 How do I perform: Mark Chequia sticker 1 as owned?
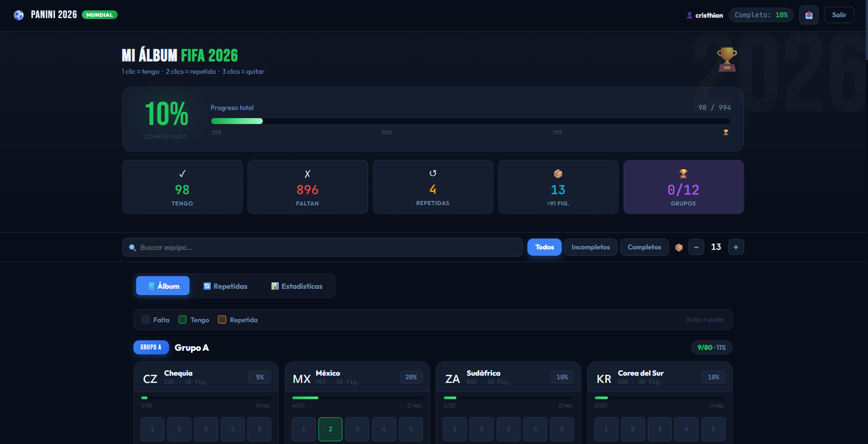[x=152, y=429]
